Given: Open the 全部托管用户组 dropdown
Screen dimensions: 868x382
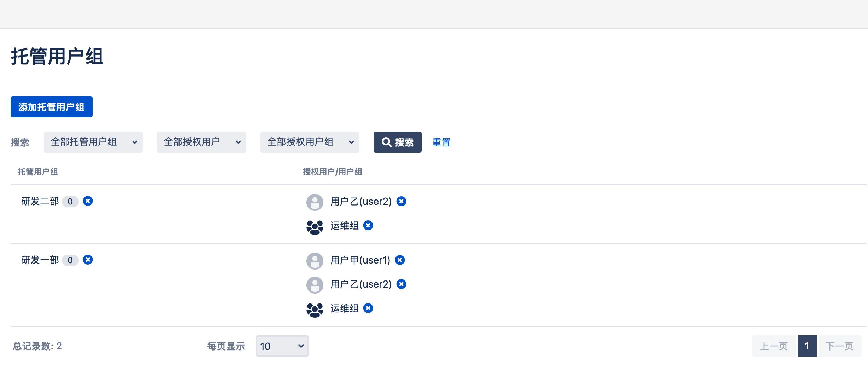Looking at the screenshot, I should (93, 142).
